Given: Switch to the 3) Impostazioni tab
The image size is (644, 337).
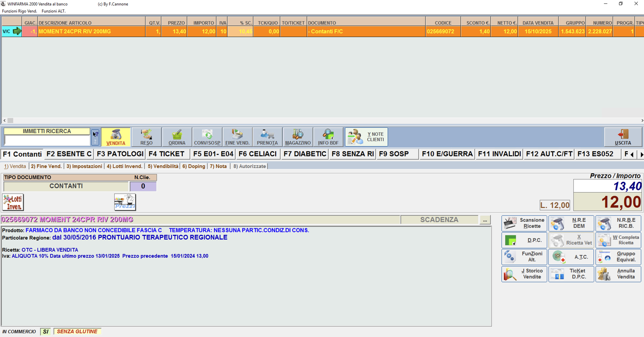Looking at the screenshot, I should point(84,166).
